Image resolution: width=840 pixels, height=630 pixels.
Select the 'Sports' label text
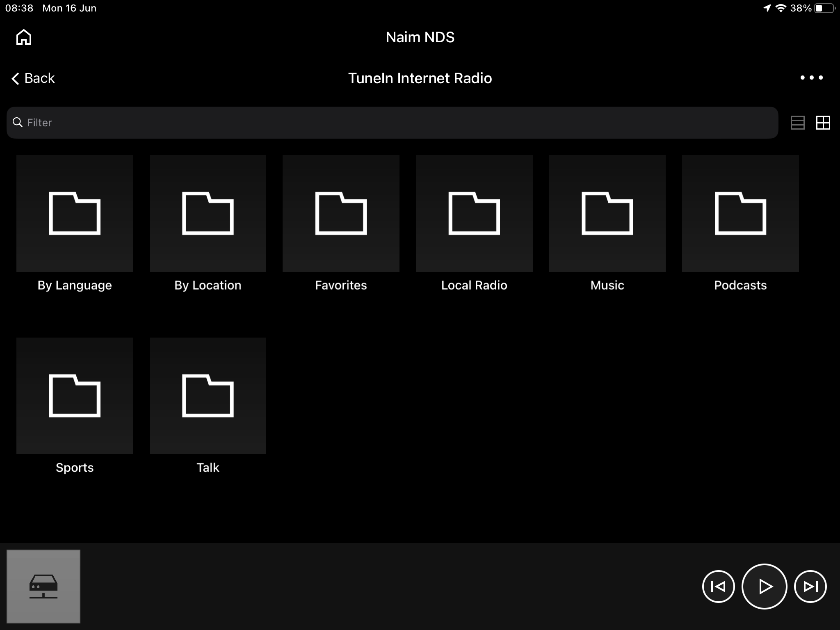pyautogui.click(x=75, y=468)
